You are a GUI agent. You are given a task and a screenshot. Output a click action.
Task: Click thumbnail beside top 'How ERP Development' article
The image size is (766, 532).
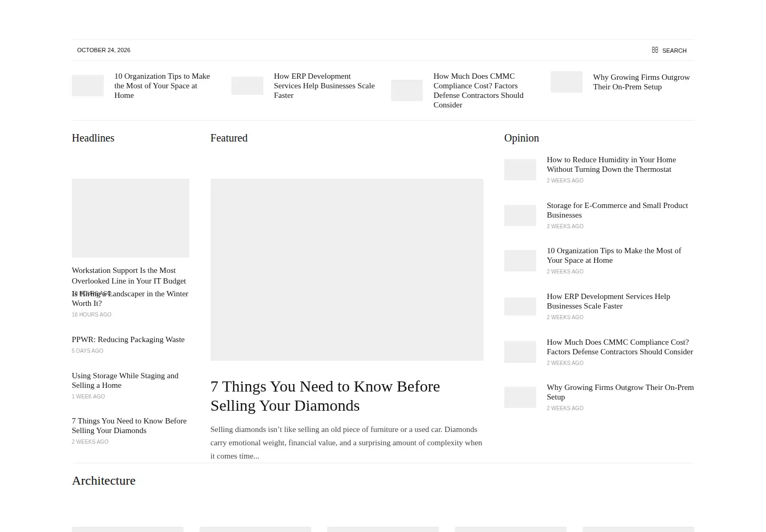tap(247, 86)
